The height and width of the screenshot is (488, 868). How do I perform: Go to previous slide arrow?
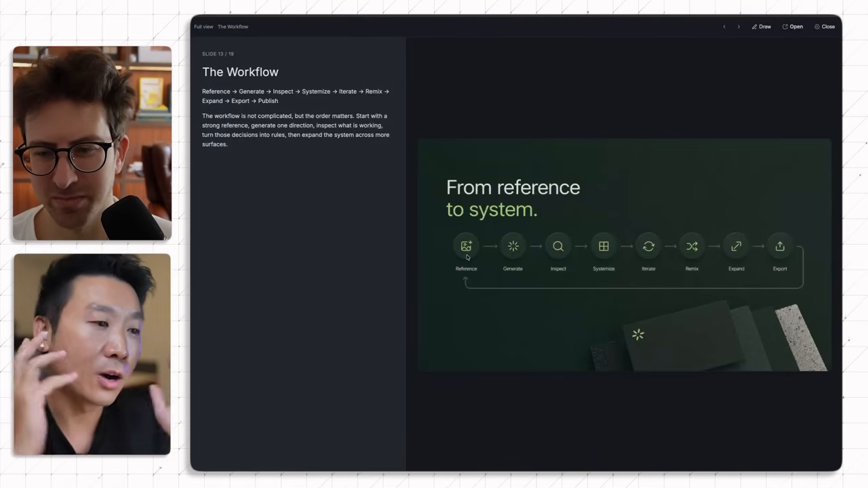point(724,26)
